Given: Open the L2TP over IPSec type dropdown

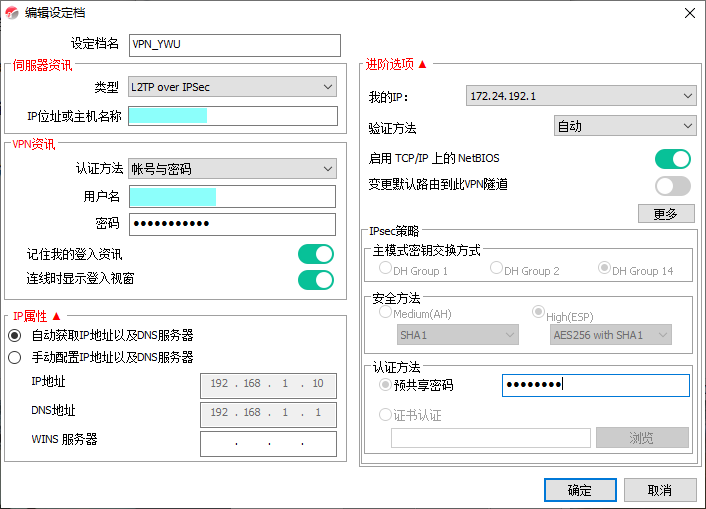Looking at the screenshot, I should (x=232, y=88).
